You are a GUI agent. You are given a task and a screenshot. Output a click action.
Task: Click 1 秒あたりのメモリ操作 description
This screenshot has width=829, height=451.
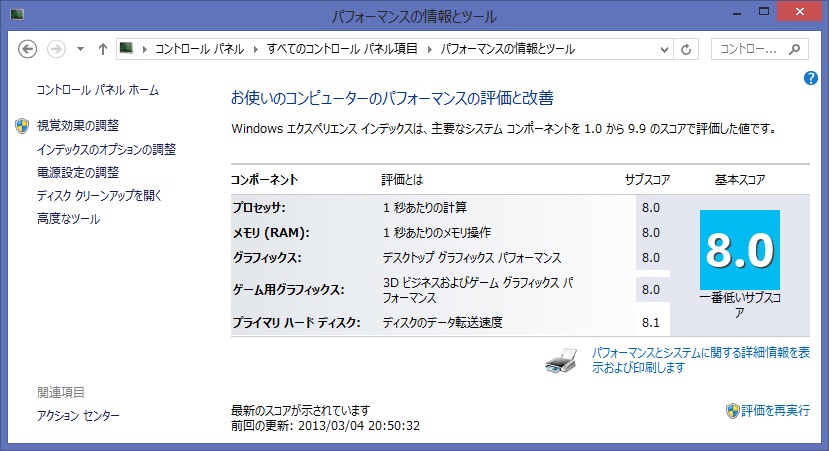click(437, 233)
